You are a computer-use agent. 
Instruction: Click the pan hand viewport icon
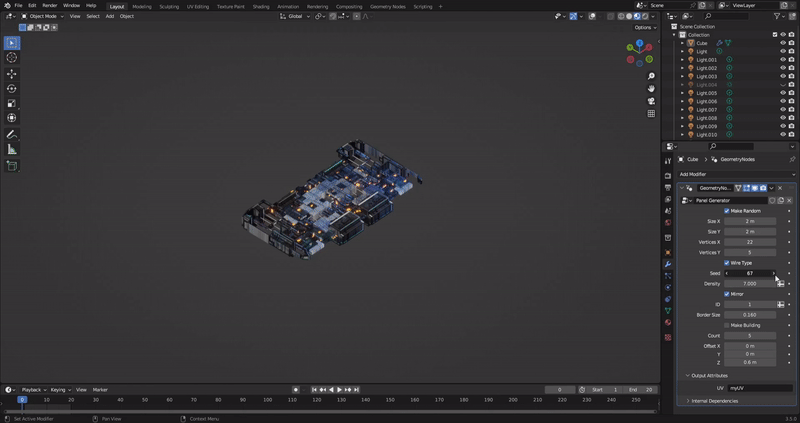point(651,89)
